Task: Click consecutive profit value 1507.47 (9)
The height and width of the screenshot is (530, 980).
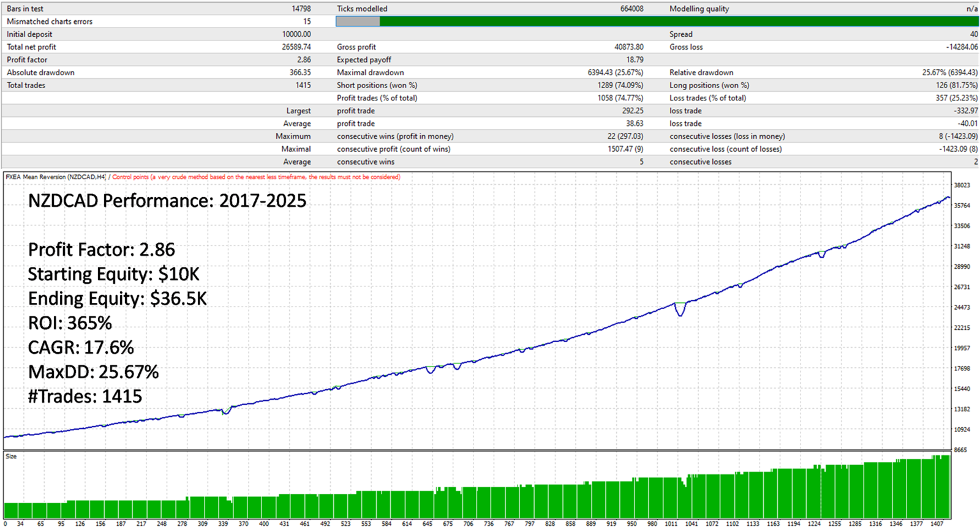Action: (625, 149)
